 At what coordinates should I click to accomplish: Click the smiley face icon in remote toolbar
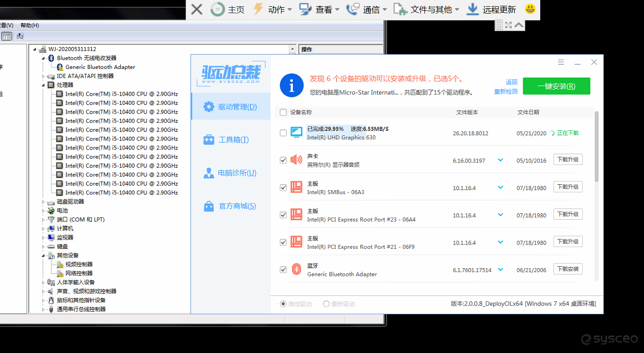click(x=530, y=9)
